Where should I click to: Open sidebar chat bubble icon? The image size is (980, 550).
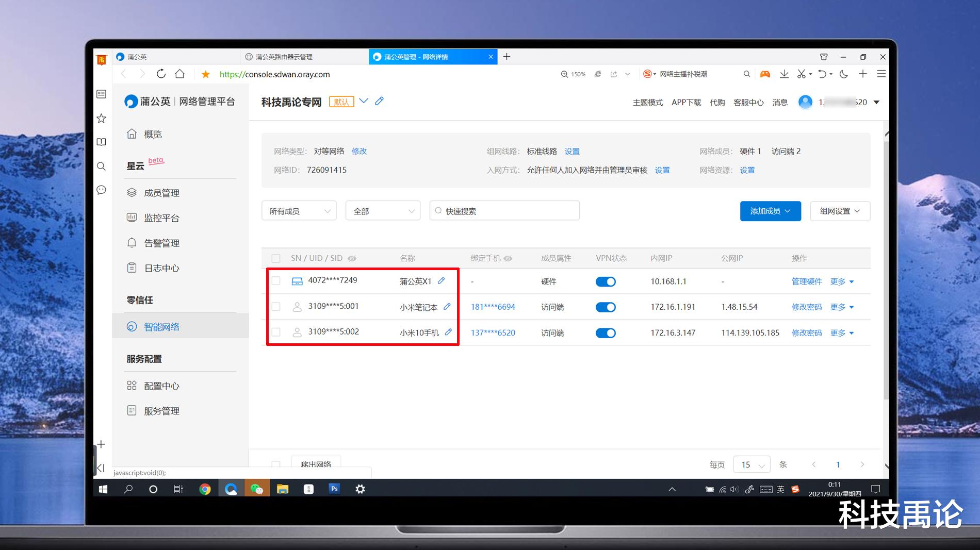click(x=101, y=190)
